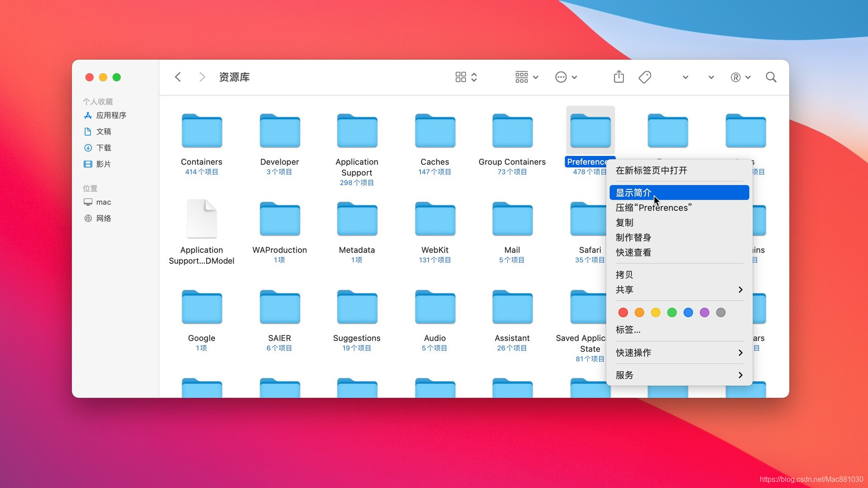This screenshot has height=488, width=868.
Task: Select the Application Support...DModel file icon
Action: click(x=202, y=219)
